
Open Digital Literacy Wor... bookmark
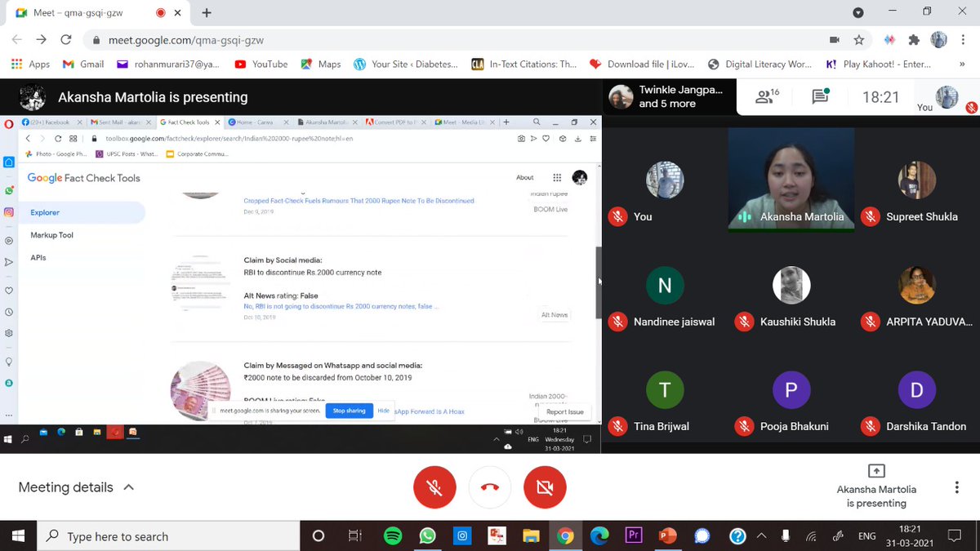point(759,64)
